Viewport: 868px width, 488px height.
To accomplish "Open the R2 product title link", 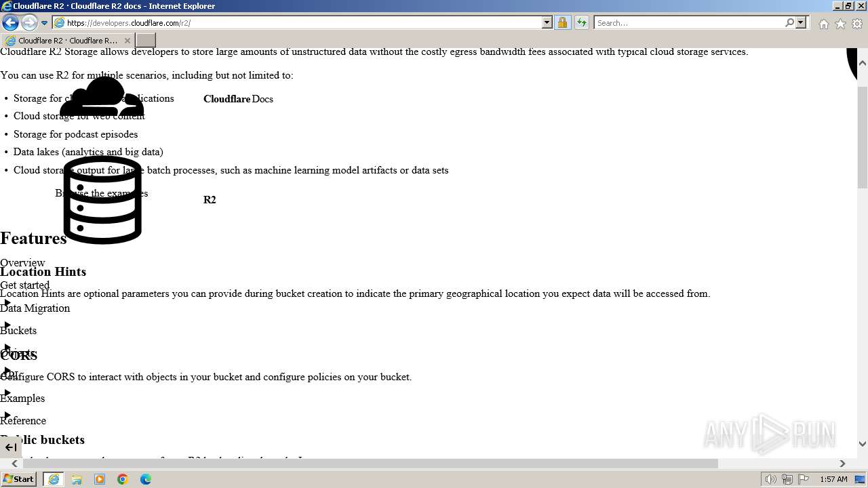I will pyautogui.click(x=210, y=200).
